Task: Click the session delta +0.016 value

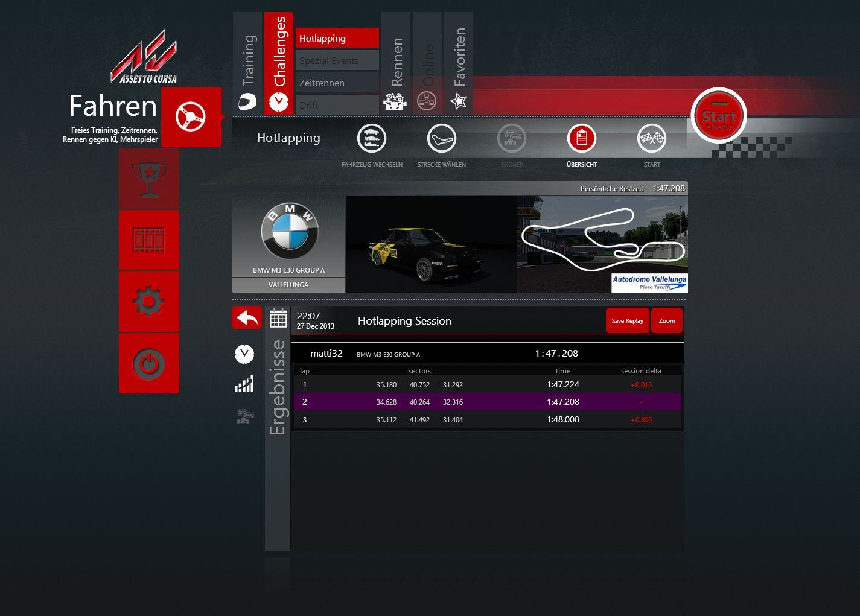Action: coord(641,385)
